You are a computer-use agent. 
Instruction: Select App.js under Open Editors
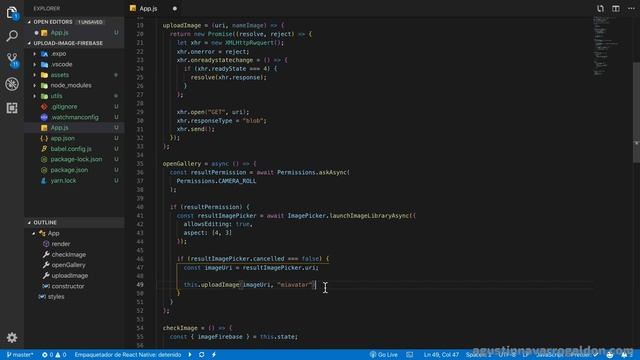74,32
